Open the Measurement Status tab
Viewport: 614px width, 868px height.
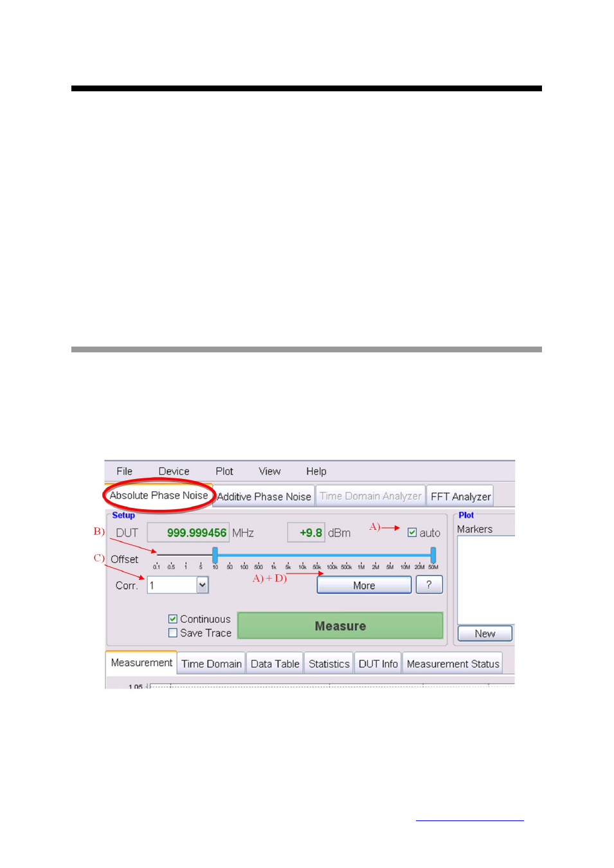click(453, 664)
